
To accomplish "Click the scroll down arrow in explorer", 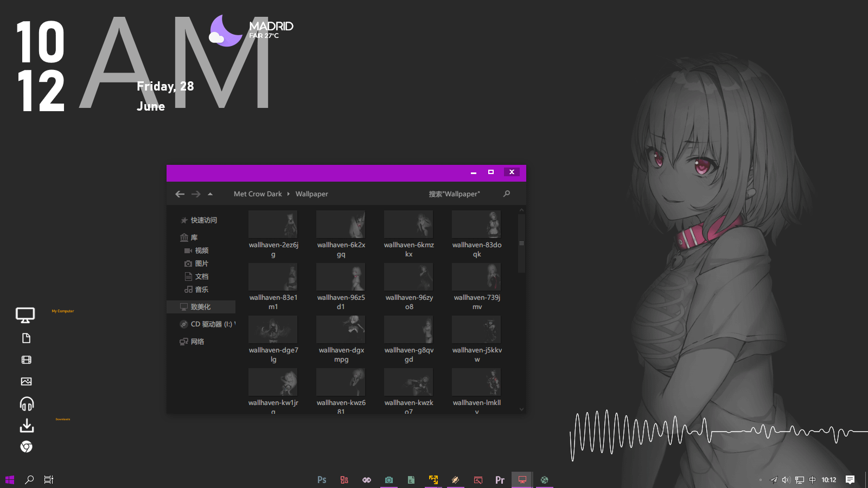I will 521,409.
